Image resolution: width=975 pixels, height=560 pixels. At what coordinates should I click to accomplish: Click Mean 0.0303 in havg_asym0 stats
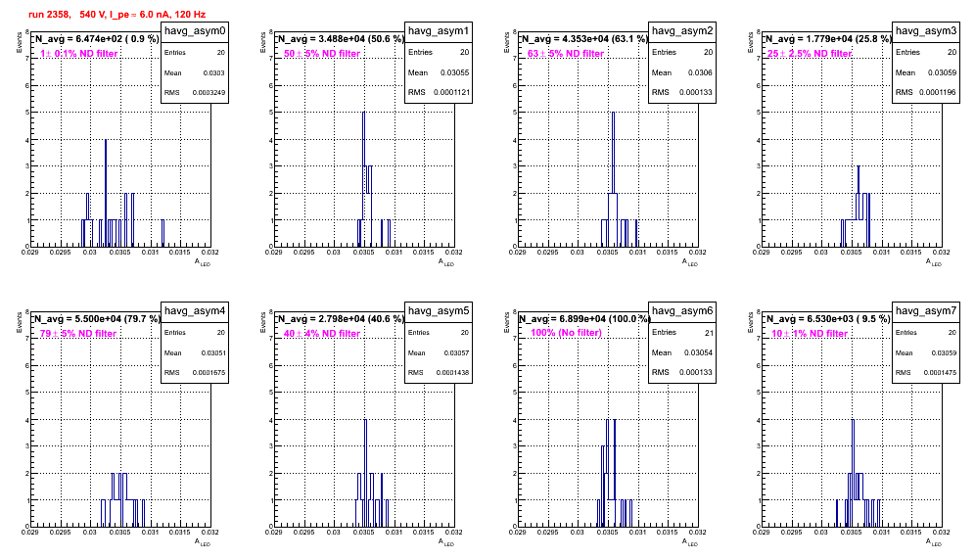tap(195, 72)
